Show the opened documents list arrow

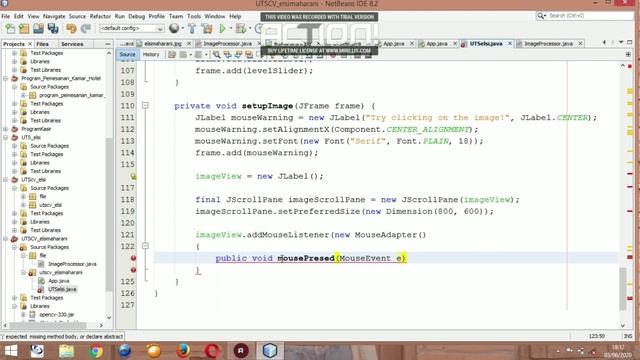coord(621,42)
